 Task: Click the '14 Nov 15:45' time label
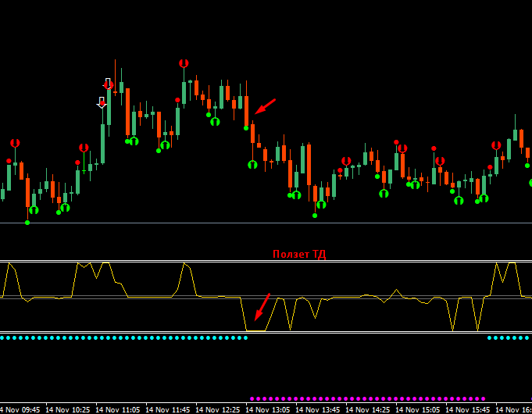click(x=468, y=410)
